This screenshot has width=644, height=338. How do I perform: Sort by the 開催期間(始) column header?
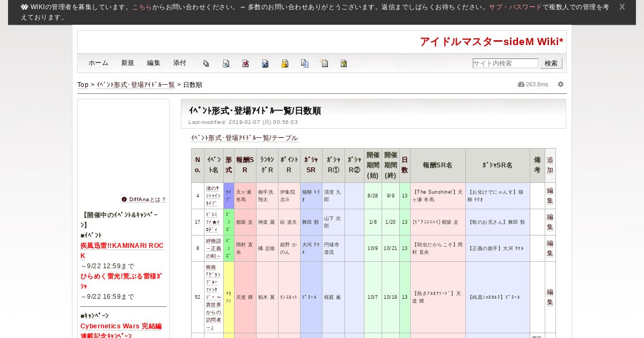coord(373,165)
